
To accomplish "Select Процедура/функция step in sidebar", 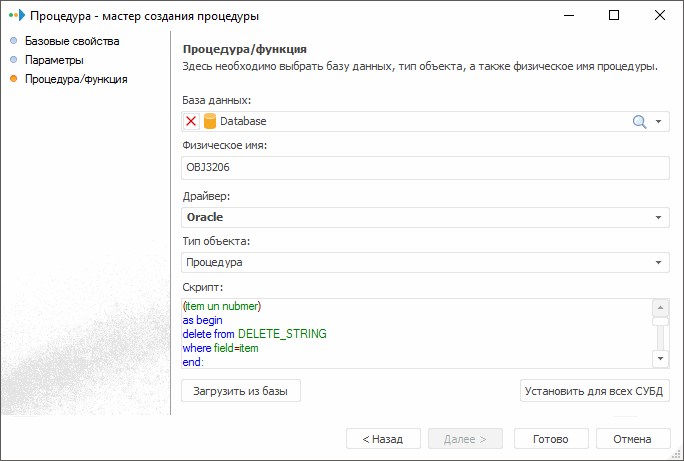I will (75, 78).
